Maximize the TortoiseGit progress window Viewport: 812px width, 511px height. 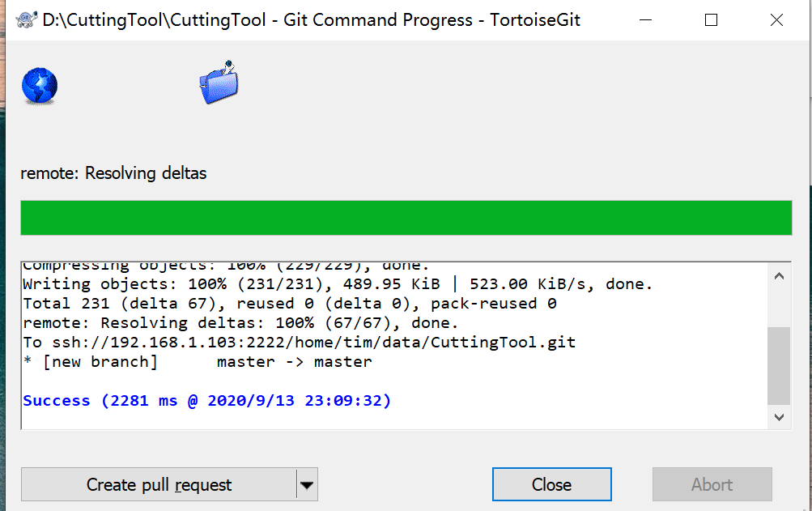click(x=711, y=20)
